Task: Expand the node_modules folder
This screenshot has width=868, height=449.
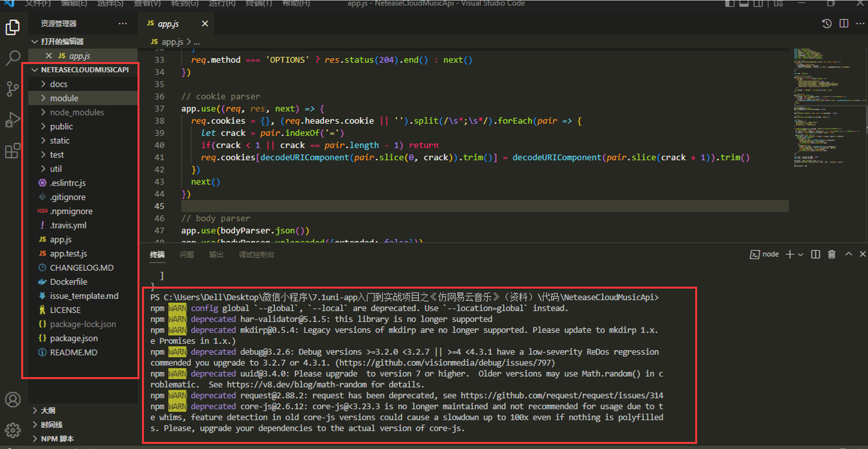Action: pyautogui.click(x=84, y=112)
